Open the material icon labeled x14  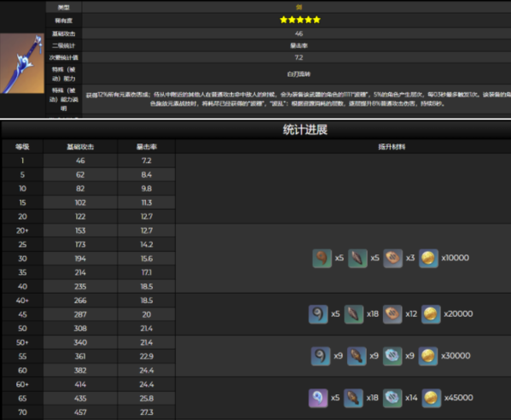(x=392, y=398)
